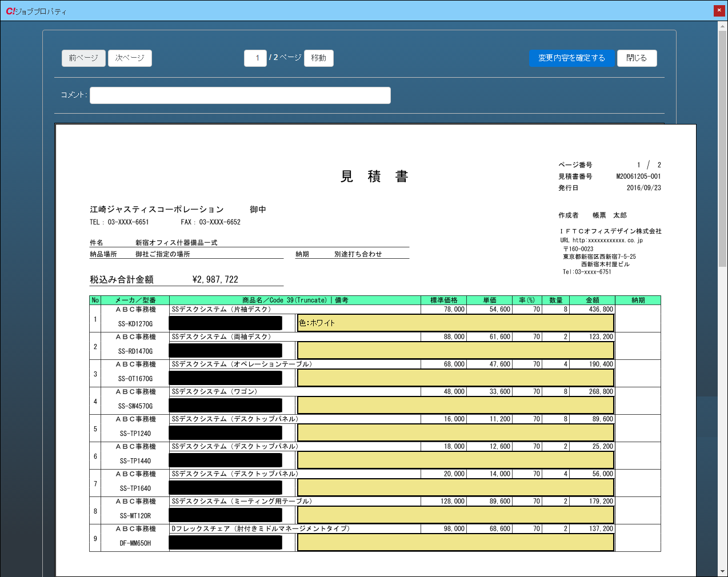Click the vertical scrollbar thumb

point(723,149)
